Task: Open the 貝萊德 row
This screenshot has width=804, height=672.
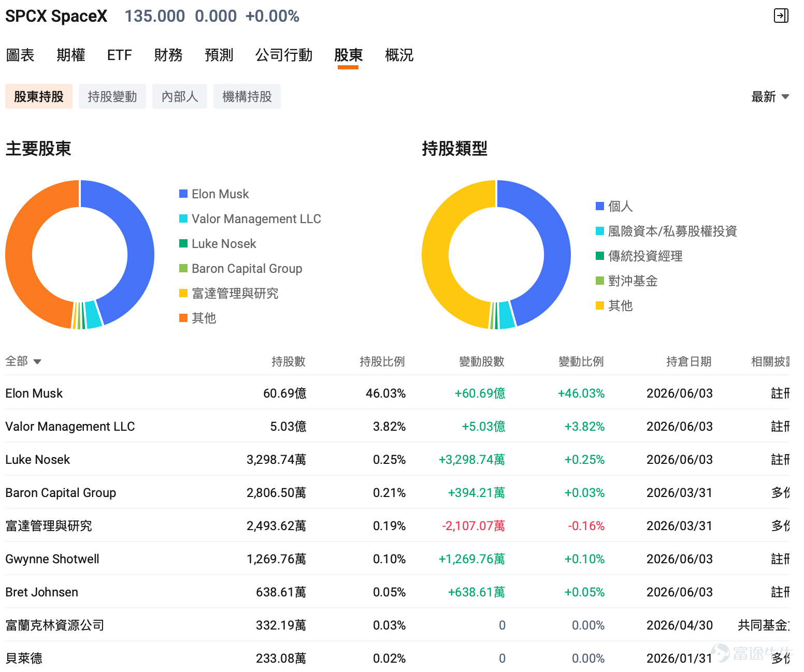Action: 397,658
